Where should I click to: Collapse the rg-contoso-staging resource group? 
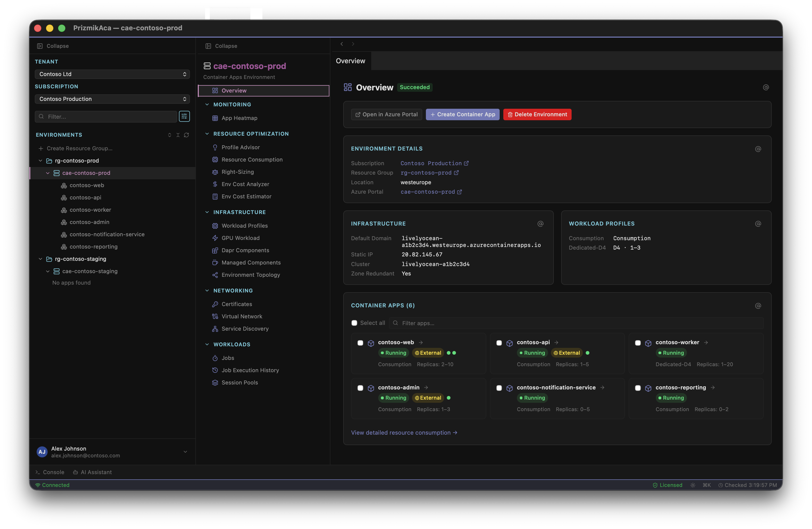point(40,259)
